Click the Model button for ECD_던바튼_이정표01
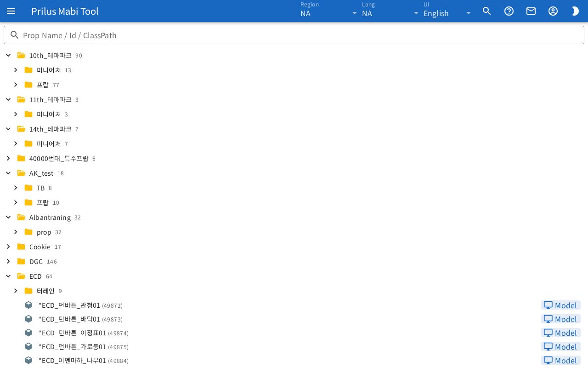The image size is (588, 368). [560, 333]
